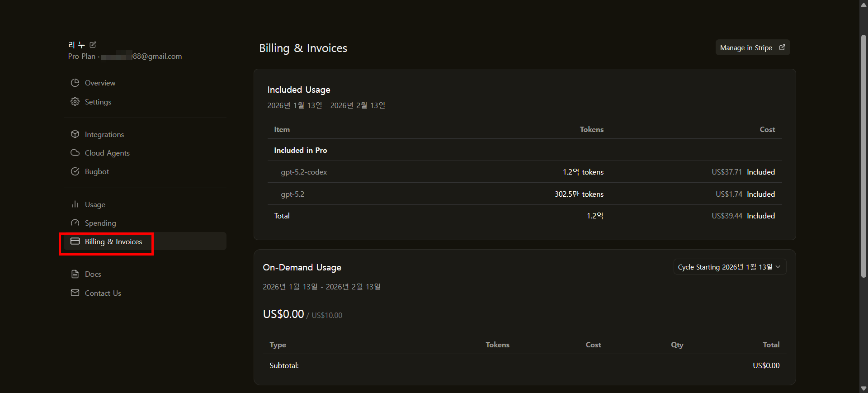Click the scrollbar down arrow
This screenshot has width=868, height=393.
(x=863, y=388)
